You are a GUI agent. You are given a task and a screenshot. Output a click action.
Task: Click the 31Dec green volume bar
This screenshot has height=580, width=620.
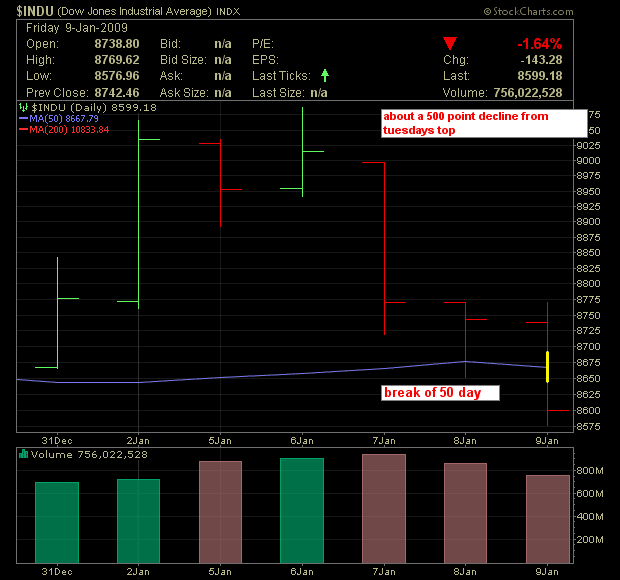57,522
